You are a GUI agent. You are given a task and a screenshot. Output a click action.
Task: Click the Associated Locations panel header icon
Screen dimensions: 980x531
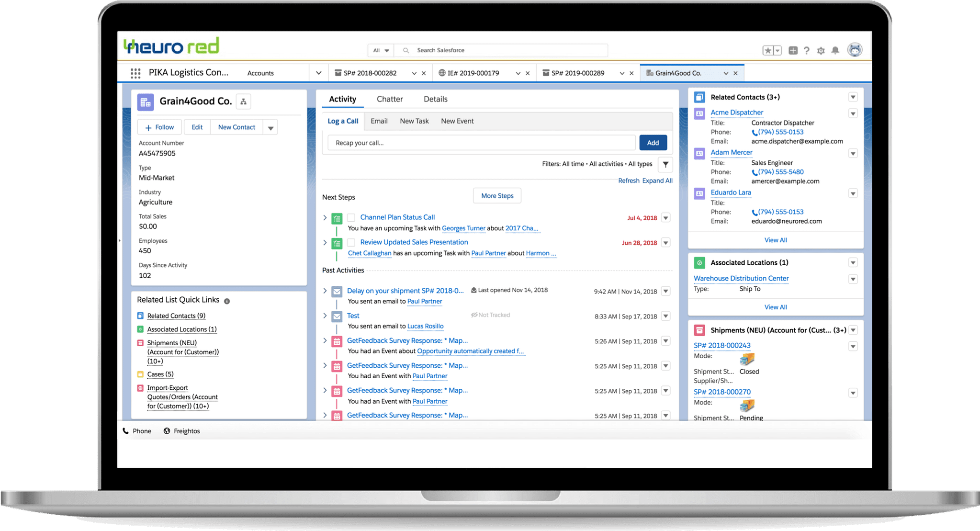pyautogui.click(x=699, y=263)
